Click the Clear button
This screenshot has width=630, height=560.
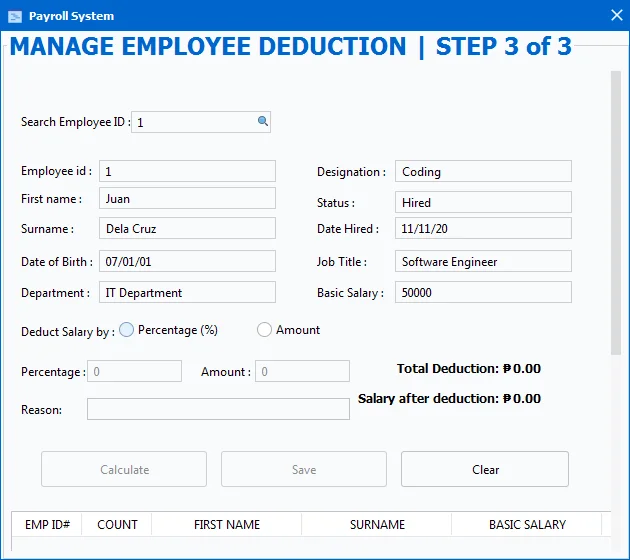pyautogui.click(x=485, y=469)
